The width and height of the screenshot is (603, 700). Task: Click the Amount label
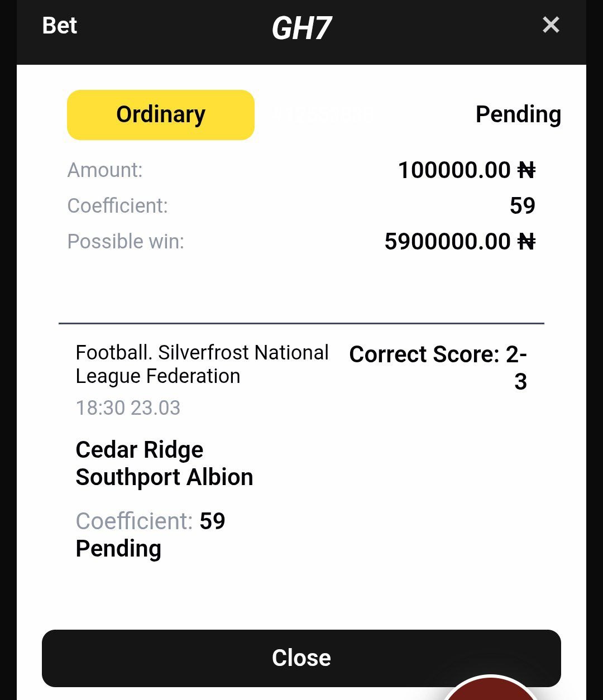coord(105,170)
